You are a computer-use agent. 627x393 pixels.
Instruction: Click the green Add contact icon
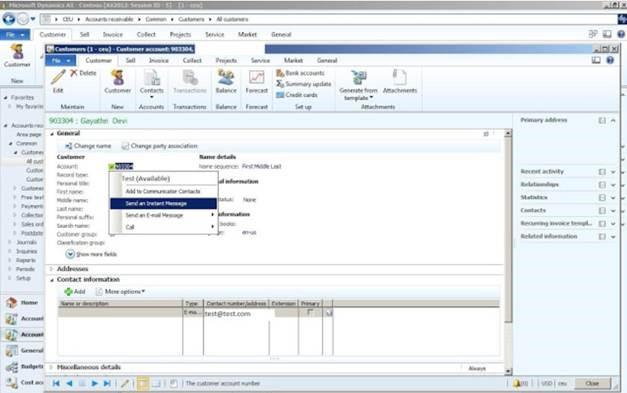pos(69,291)
